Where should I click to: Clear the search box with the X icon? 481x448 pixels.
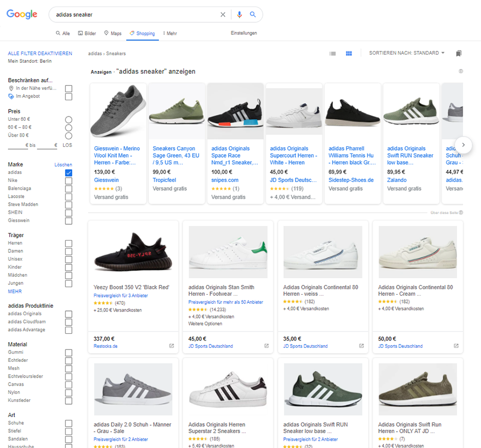(x=223, y=15)
